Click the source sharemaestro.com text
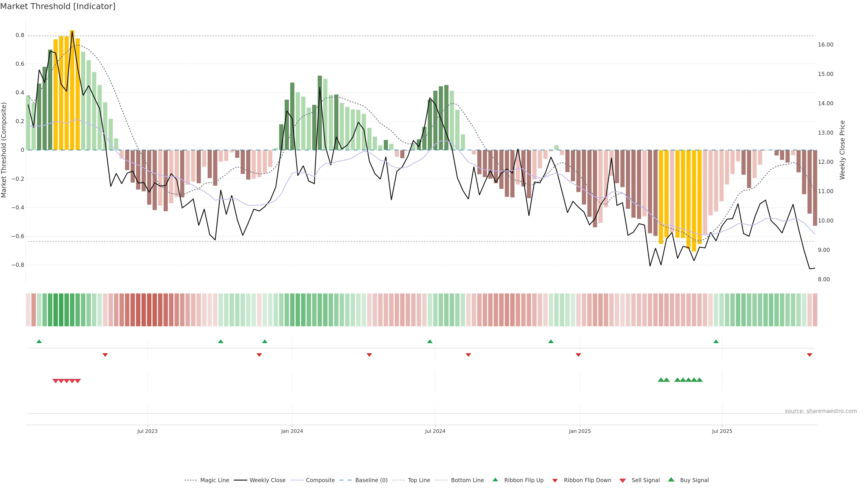This screenshot has width=868, height=488. (821, 411)
